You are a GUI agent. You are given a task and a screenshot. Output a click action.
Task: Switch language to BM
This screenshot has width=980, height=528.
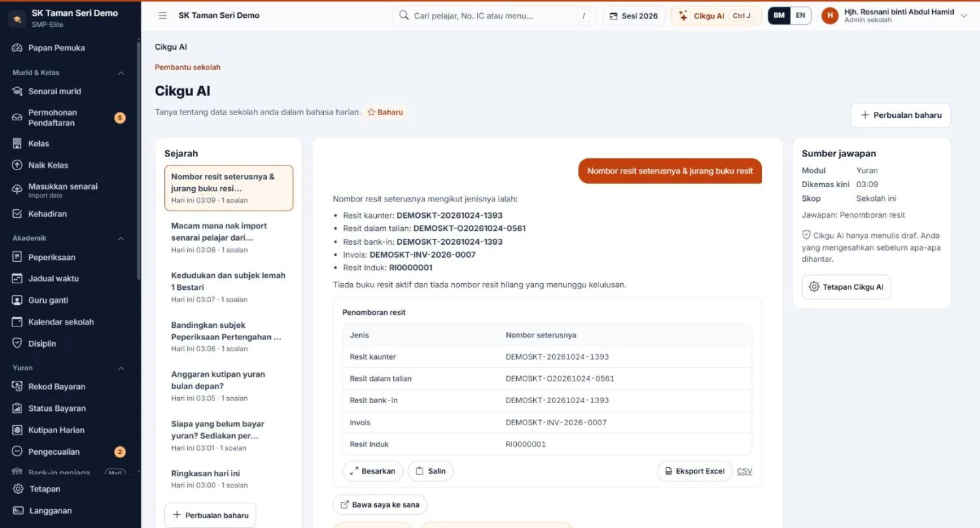tap(779, 16)
